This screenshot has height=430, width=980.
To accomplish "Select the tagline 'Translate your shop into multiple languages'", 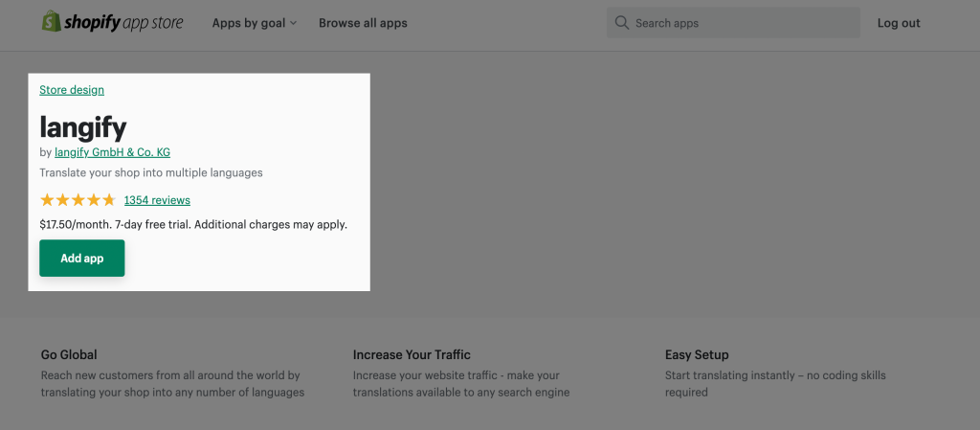I will (151, 172).
